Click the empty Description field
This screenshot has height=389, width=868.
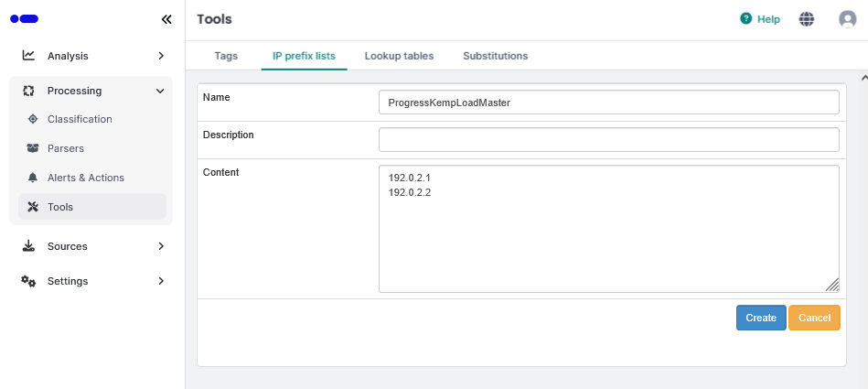(609, 140)
